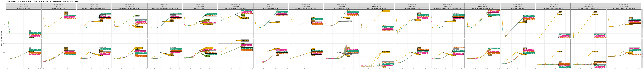Select the 'setDT improved in #5427' facet header
This screenshot has width=644, height=72.
point(518,8)
